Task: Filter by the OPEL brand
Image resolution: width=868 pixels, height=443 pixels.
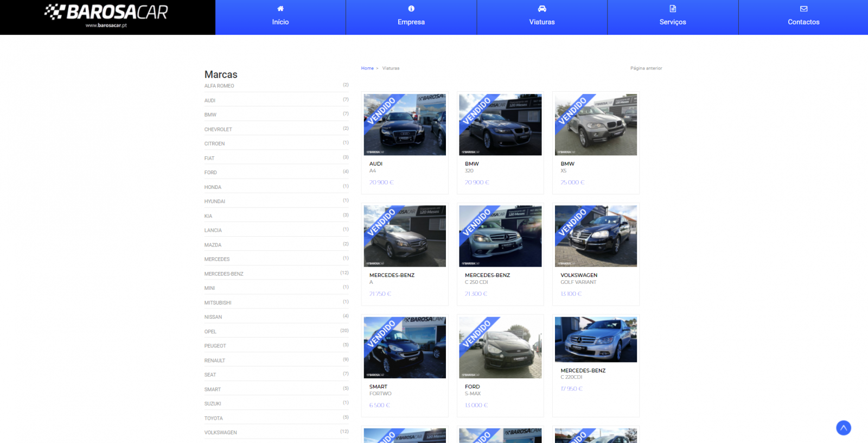Action: 210,332
